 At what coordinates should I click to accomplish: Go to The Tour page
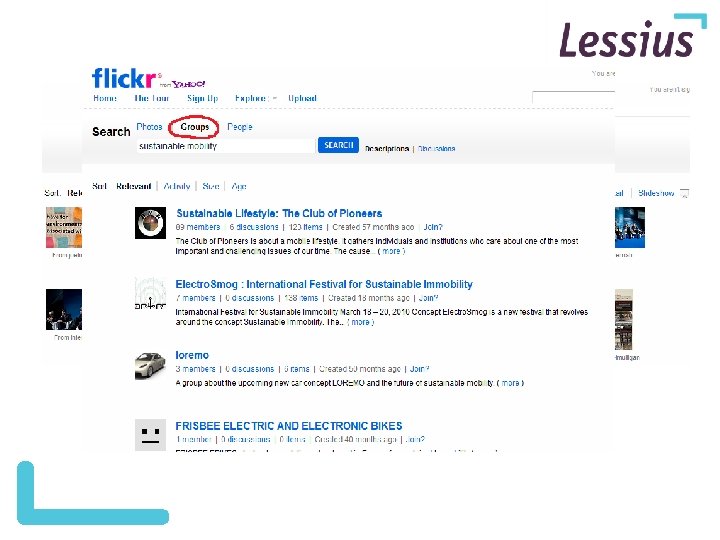click(x=152, y=98)
